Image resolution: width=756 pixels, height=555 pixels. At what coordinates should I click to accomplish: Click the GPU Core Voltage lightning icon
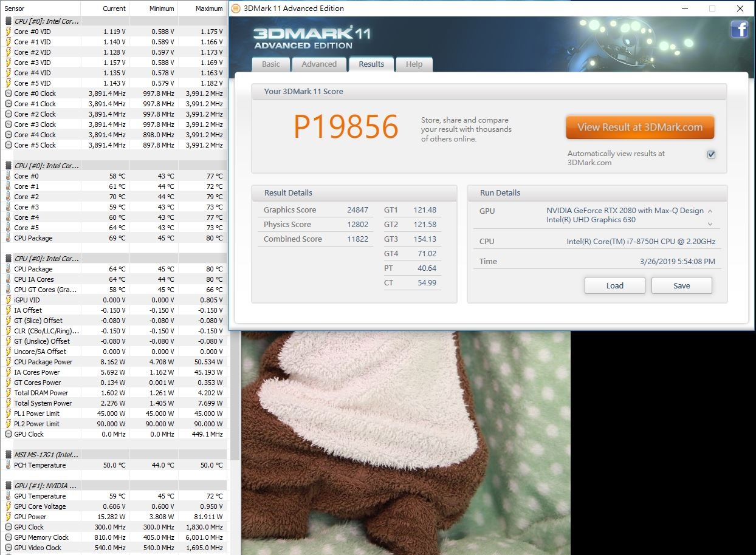pos(9,506)
